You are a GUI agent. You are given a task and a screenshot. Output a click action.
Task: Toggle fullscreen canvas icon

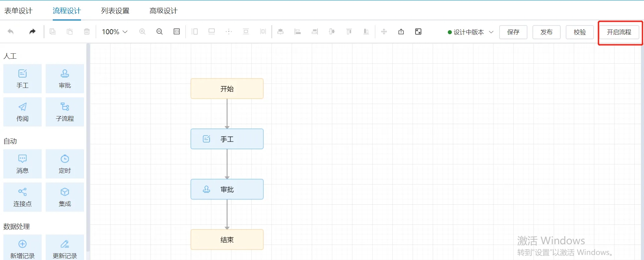coord(418,32)
